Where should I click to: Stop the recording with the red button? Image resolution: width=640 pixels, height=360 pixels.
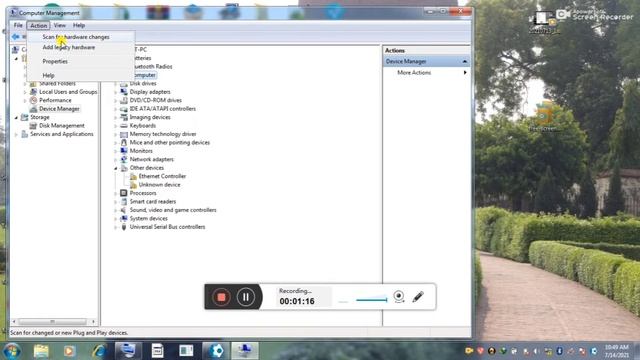point(221,297)
